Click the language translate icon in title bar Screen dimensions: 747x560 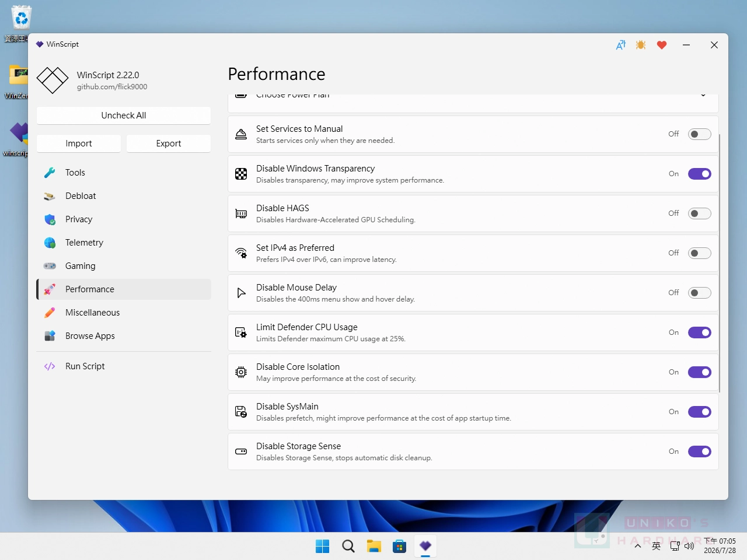621,45
